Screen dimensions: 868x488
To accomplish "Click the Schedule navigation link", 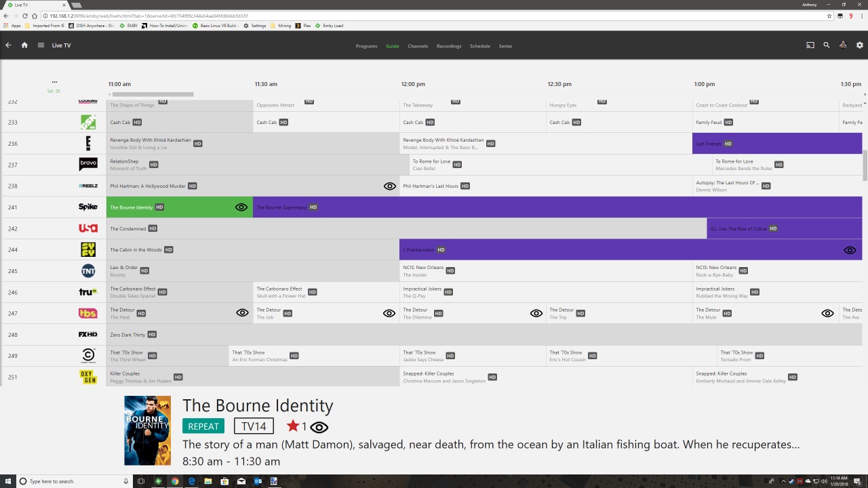I will tap(479, 46).
